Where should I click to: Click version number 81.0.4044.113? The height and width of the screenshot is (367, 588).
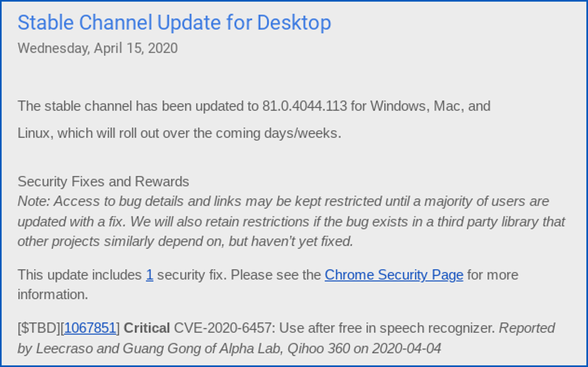[305, 106]
